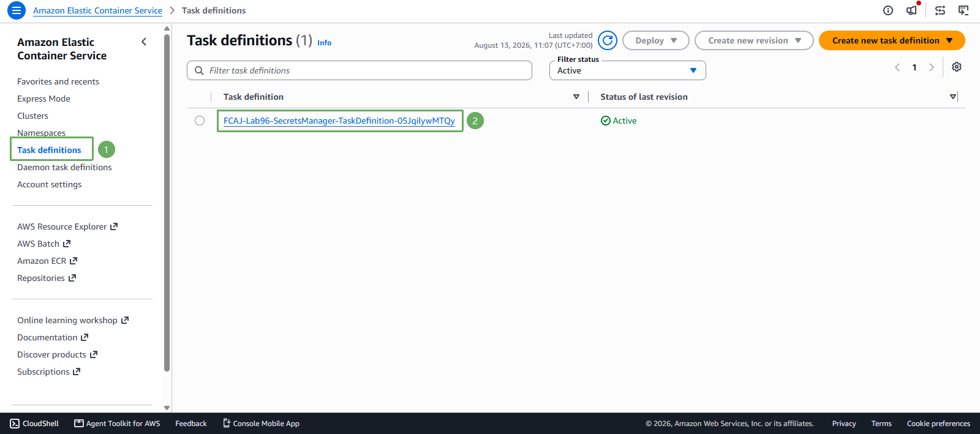Sort by Status of last revision arrow

point(953,97)
